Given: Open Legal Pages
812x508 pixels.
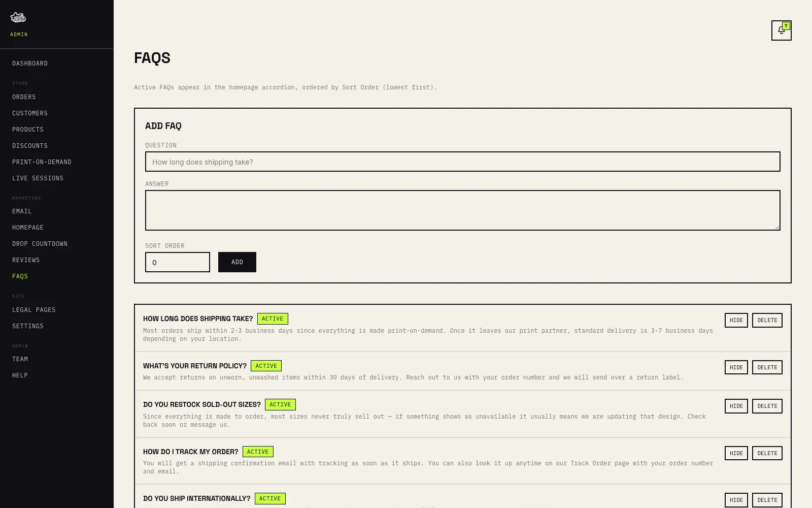Looking at the screenshot, I should 34,310.
